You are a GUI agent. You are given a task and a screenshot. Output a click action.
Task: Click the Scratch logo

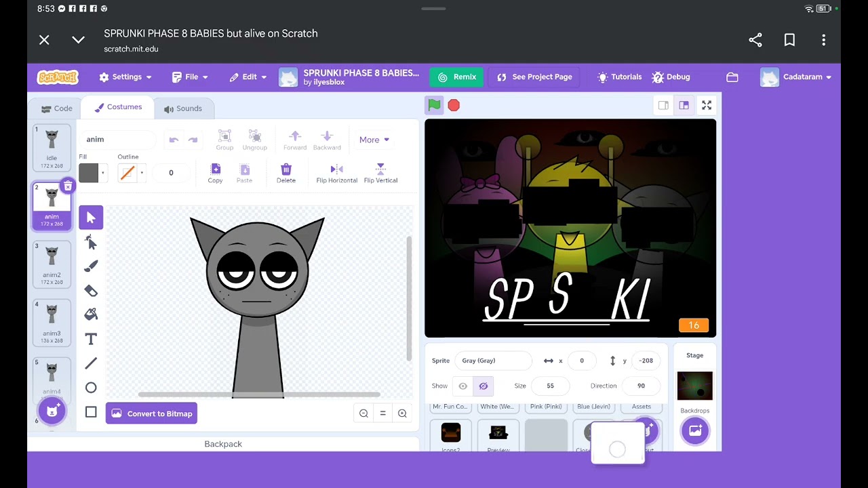(58, 77)
